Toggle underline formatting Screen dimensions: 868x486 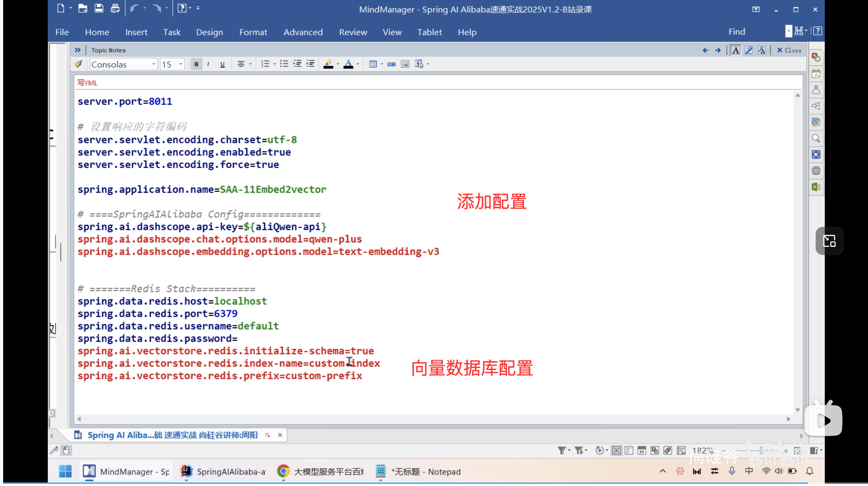[222, 64]
